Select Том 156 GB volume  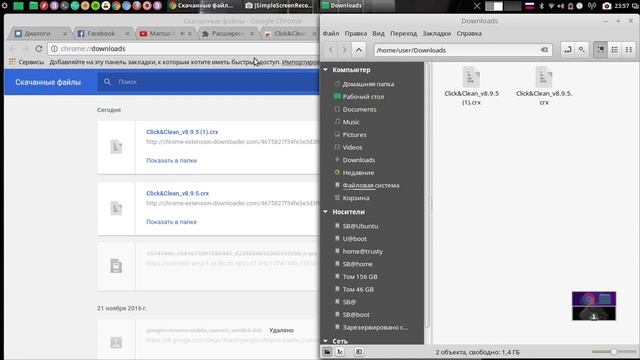point(360,277)
